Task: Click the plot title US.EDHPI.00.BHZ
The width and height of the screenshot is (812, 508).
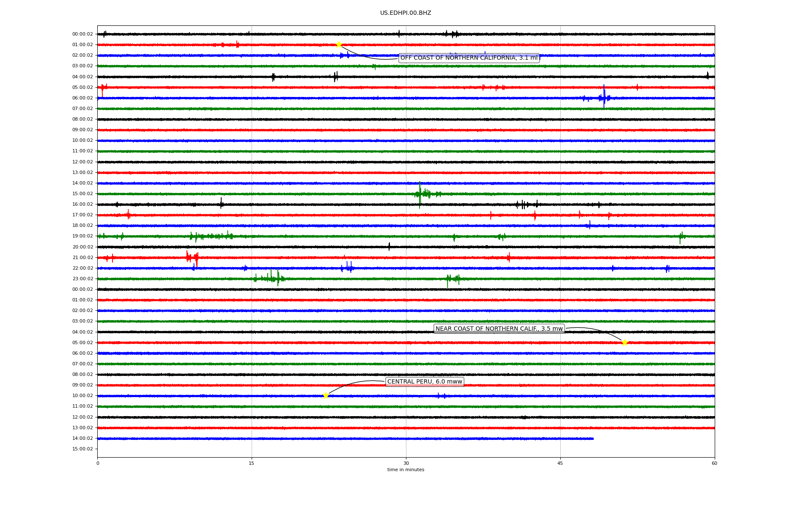Action: (x=406, y=13)
